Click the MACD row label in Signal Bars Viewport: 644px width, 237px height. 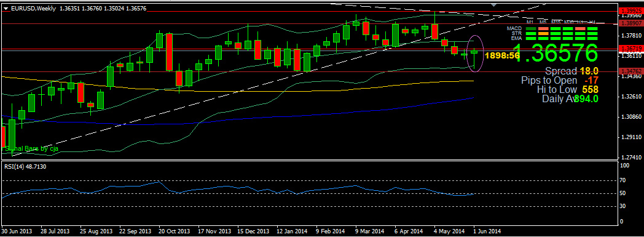[x=514, y=28]
